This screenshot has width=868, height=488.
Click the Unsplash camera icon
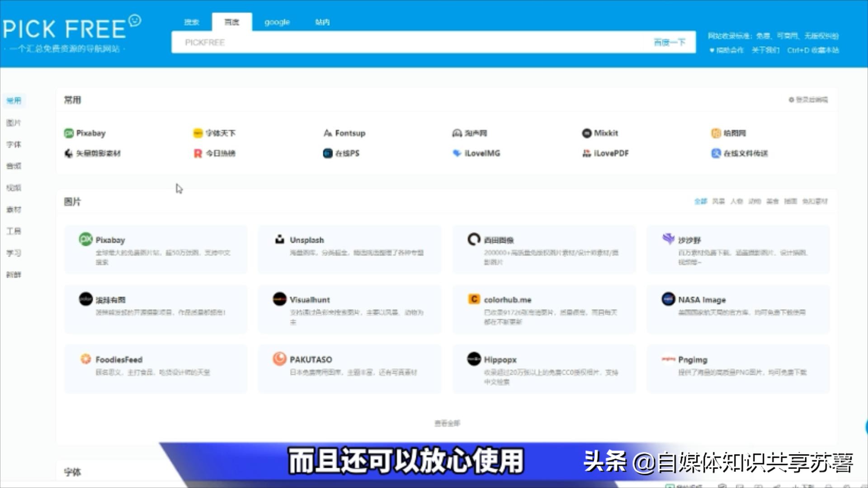pyautogui.click(x=279, y=239)
